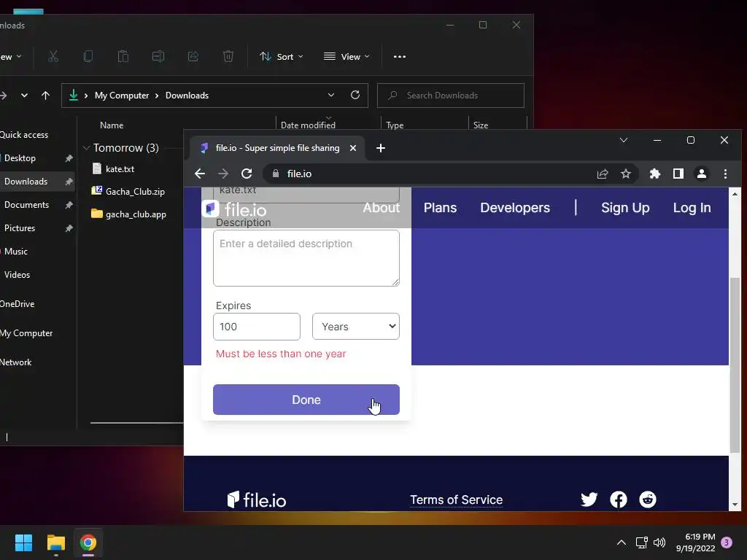Open Documents in File Explorer sidebar
The width and height of the screenshot is (747, 560).
click(x=27, y=205)
